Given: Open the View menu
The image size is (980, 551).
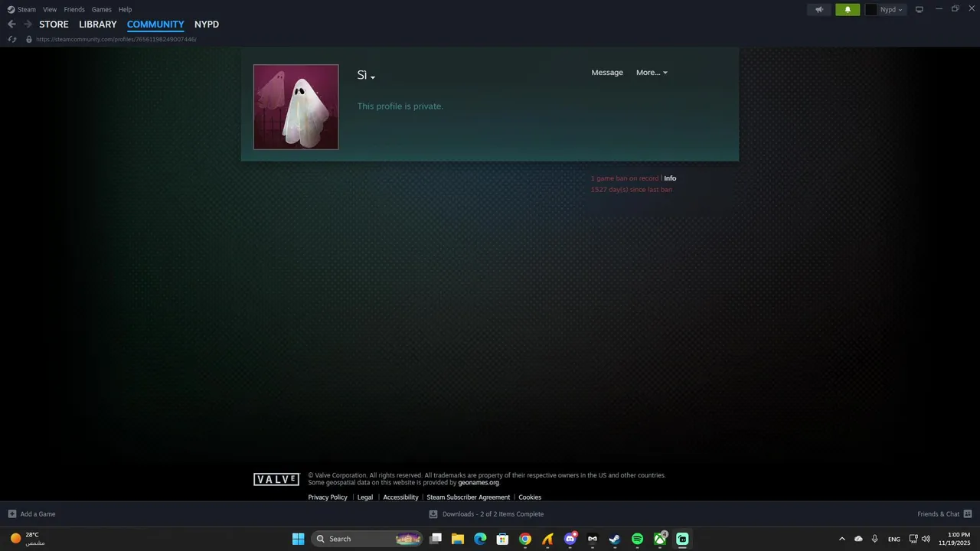Looking at the screenshot, I should click(x=50, y=9).
